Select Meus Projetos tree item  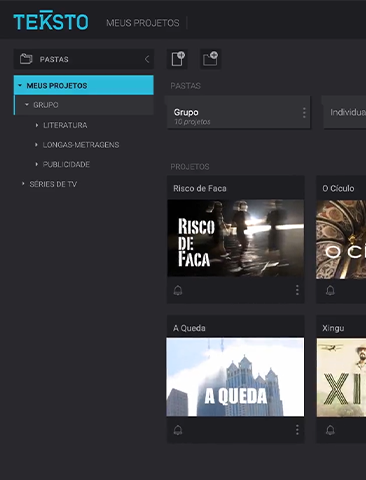tap(83, 85)
